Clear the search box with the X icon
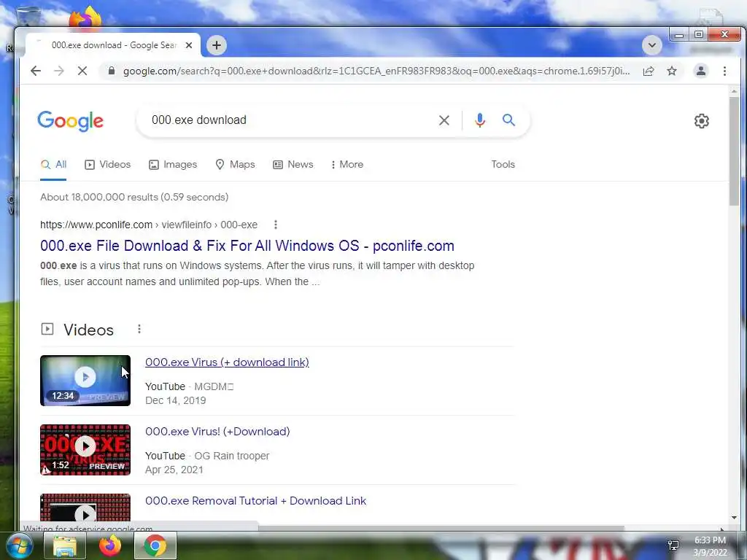Screen dimensions: 747x560 (444, 120)
